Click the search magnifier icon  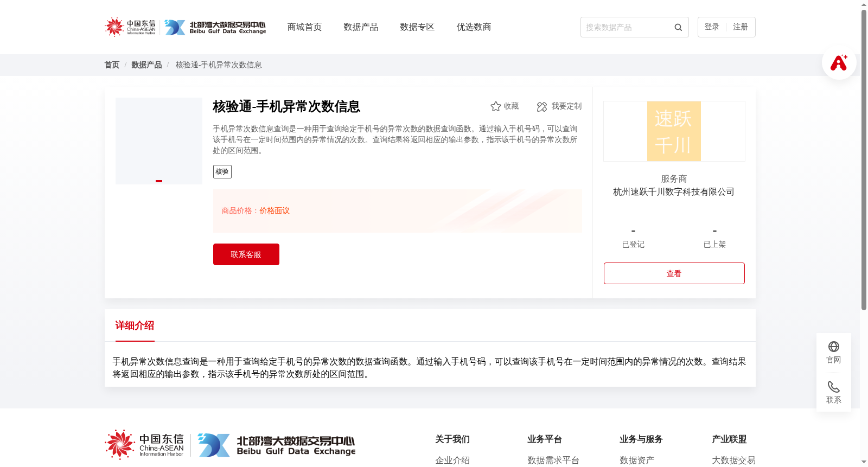(x=678, y=27)
